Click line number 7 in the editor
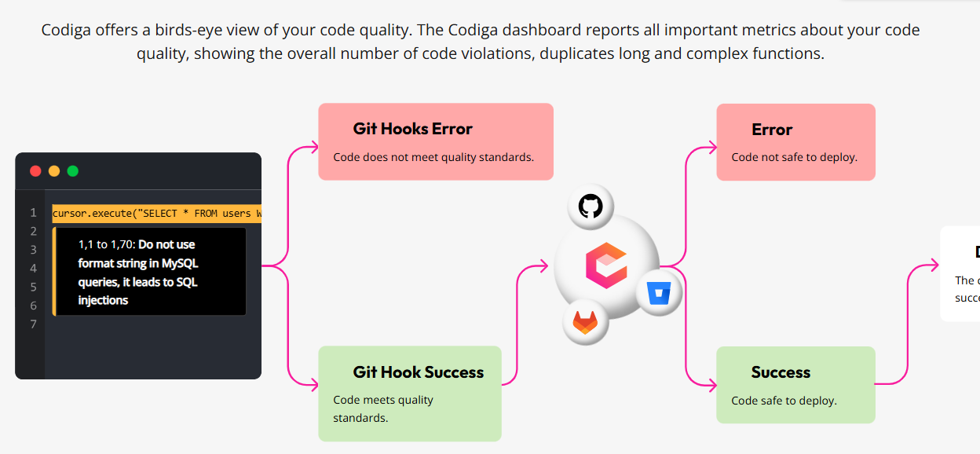 point(33,324)
